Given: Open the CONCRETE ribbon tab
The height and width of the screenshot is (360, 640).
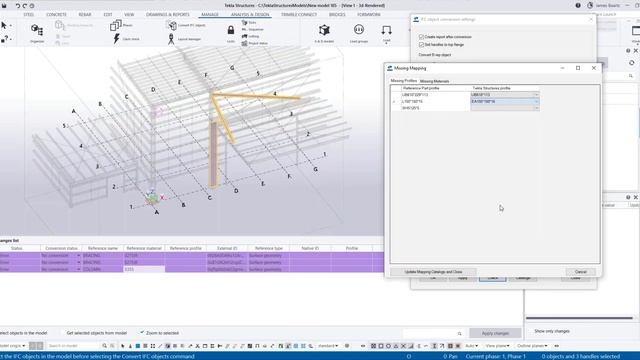Looking at the screenshot, I should pos(56,15).
